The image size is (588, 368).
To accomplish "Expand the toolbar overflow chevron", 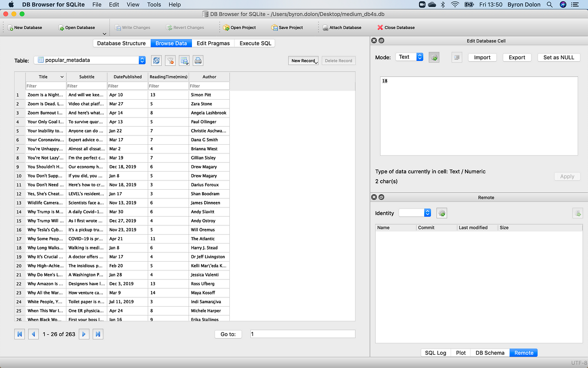I will point(104,34).
